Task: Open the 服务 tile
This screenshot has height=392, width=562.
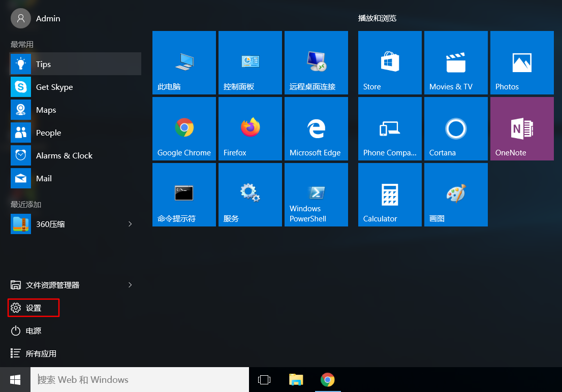Action: 250,194
